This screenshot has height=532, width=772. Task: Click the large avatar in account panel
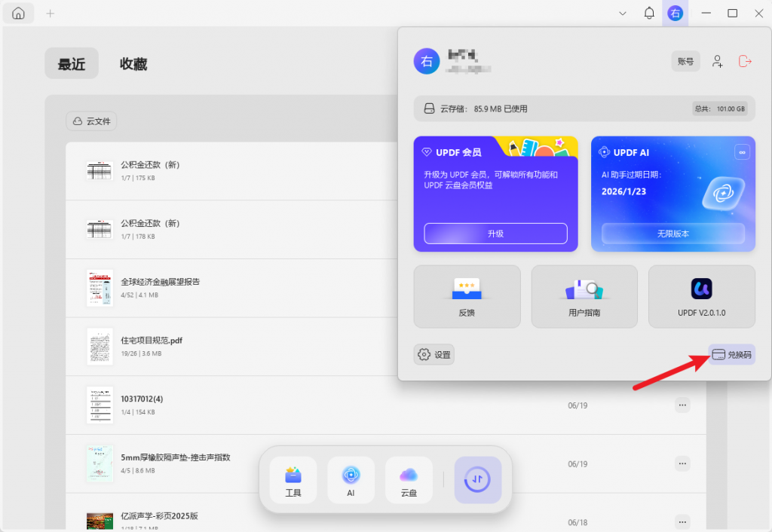(427, 62)
